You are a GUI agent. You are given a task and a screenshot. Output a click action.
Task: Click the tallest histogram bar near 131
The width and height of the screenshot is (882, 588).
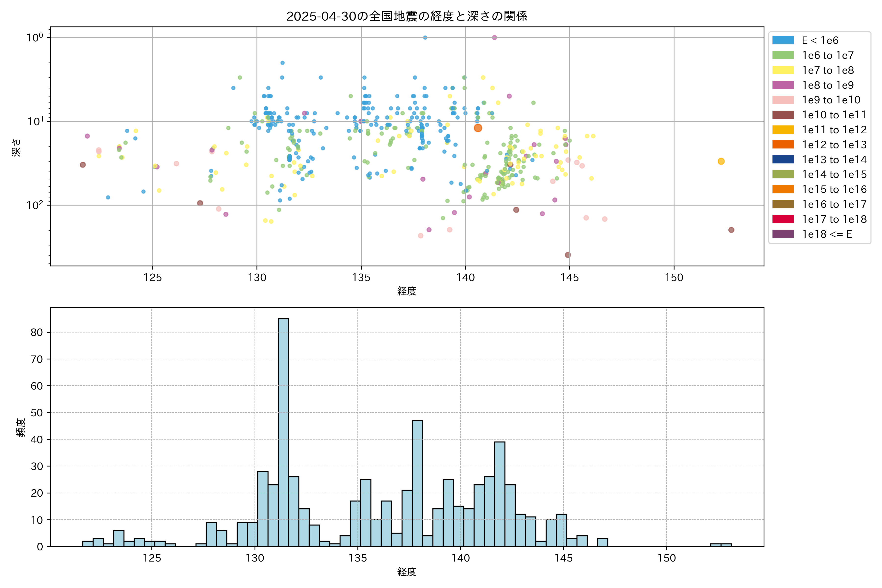(283, 431)
